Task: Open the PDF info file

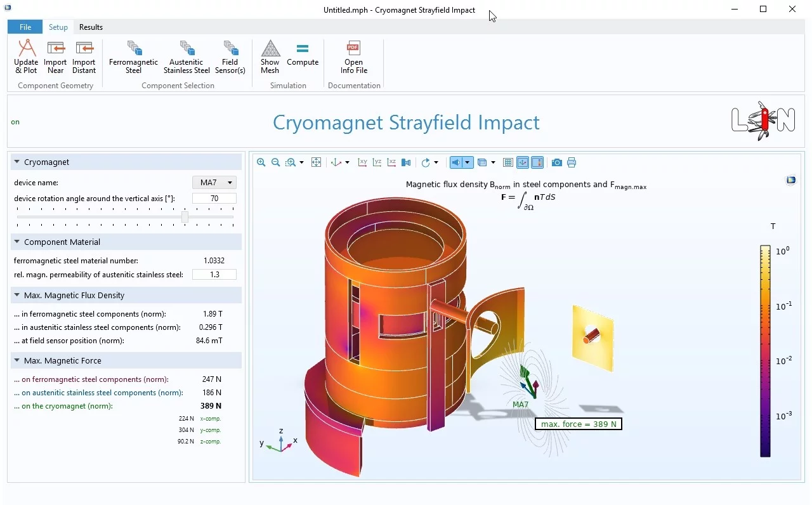Action: click(353, 56)
